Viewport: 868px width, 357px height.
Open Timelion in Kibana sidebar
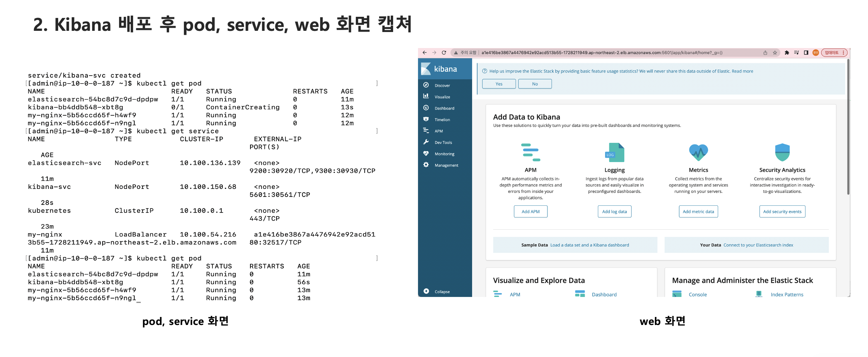(x=442, y=120)
